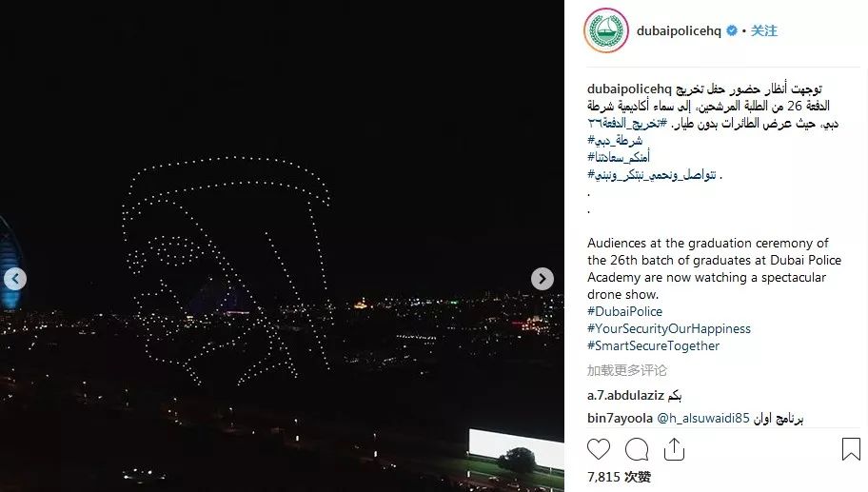Open dubaipolicehq username in header

[x=679, y=31]
